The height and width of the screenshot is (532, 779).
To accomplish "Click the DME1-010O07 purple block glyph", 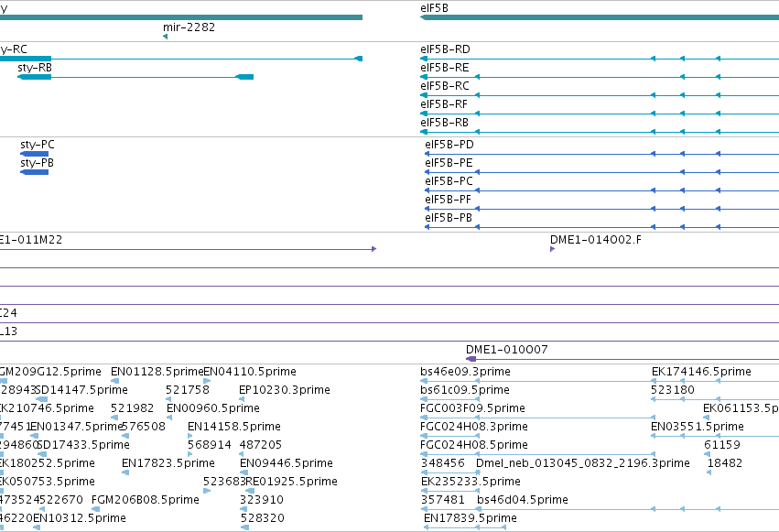I will tap(471, 359).
